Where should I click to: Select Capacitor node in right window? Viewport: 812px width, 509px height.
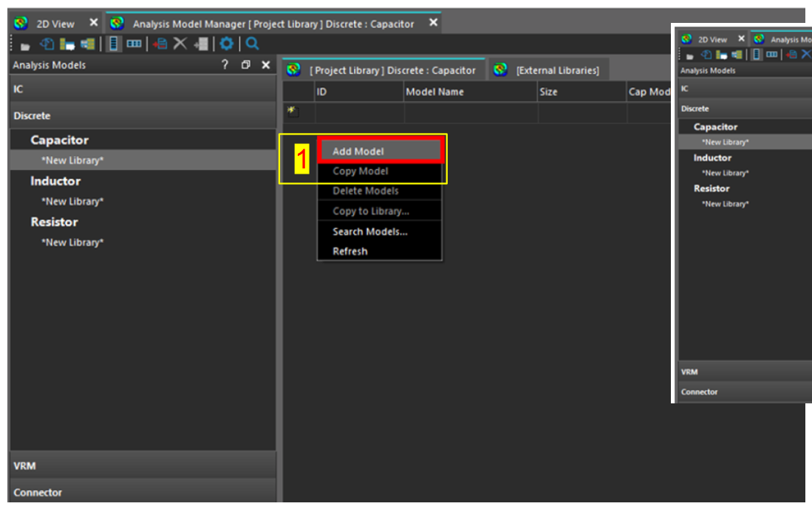tap(715, 127)
